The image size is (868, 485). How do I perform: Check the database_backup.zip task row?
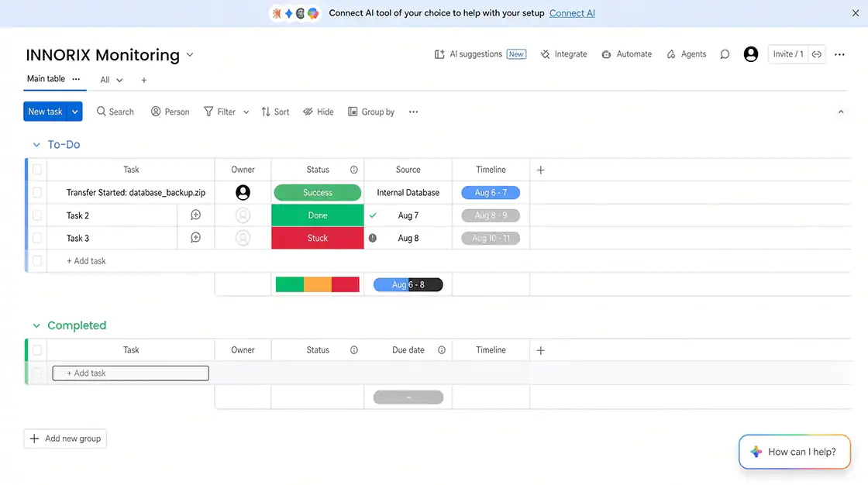click(37, 193)
